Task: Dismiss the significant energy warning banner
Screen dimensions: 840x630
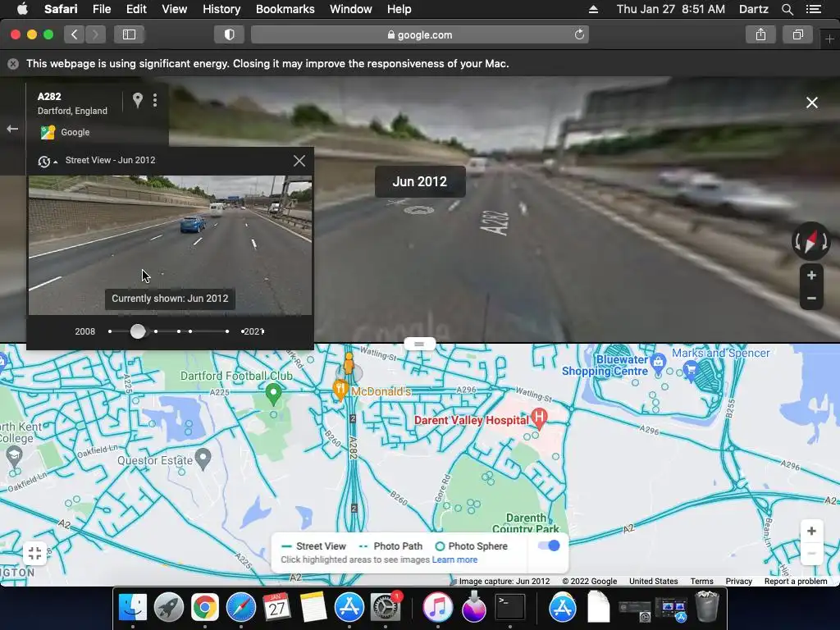Action: pyautogui.click(x=13, y=64)
